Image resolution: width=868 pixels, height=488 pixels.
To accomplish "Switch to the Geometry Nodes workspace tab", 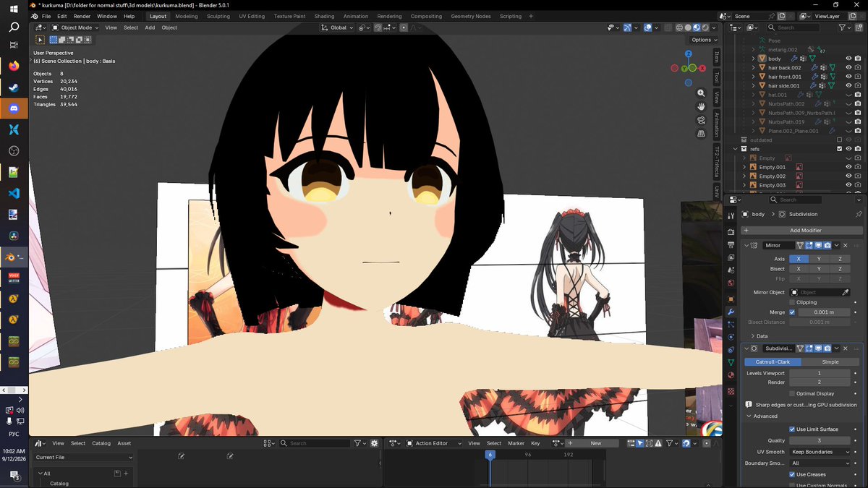I will tap(470, 16).
